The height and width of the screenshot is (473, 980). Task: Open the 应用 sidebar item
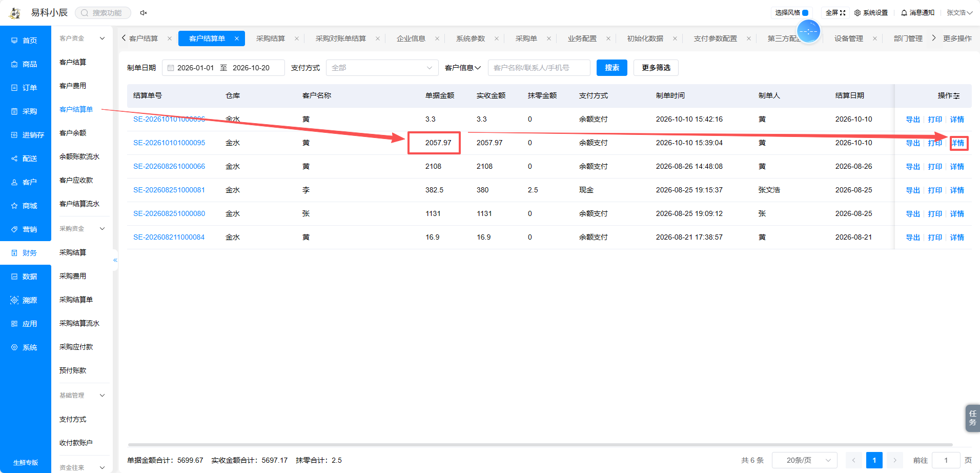pyautogui.click(x=25, y=324)
